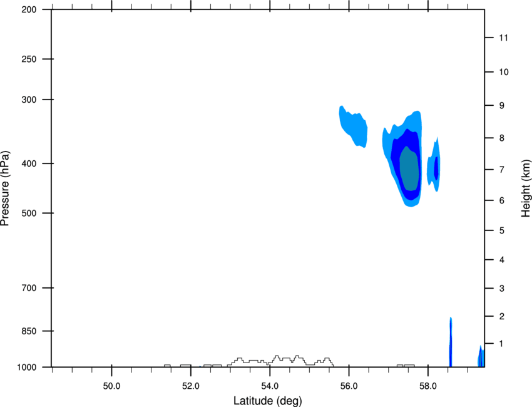Click pressure tick label 1000

(x=27, y=368)
